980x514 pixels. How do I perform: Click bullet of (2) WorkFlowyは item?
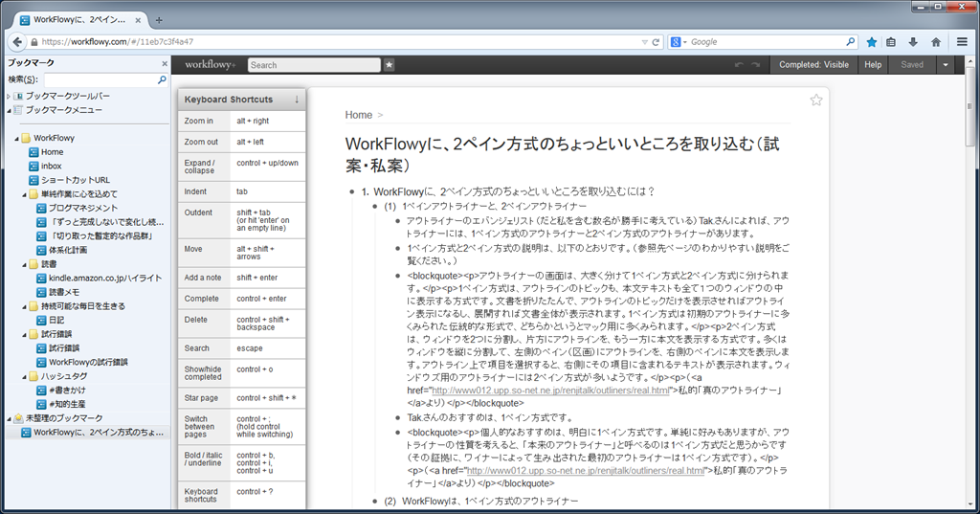click(375, 501)
